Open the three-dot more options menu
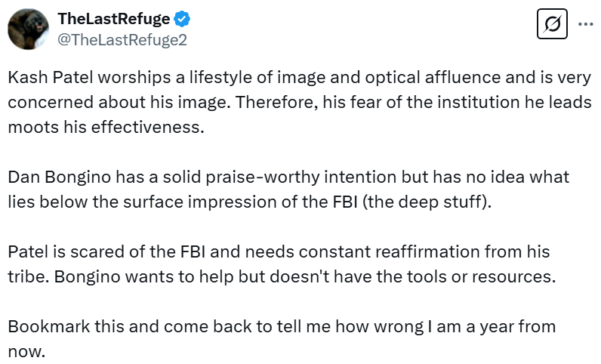The image size is (601, 364). 585,24
